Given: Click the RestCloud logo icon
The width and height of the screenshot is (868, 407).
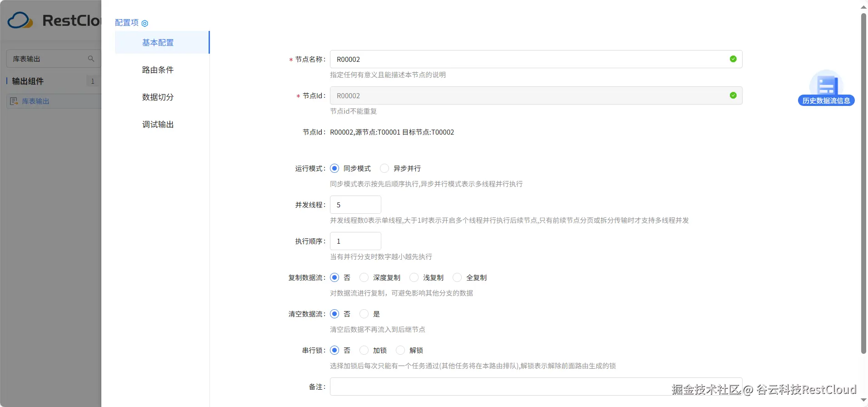Looking at the screenshot, I should (20, 20).
